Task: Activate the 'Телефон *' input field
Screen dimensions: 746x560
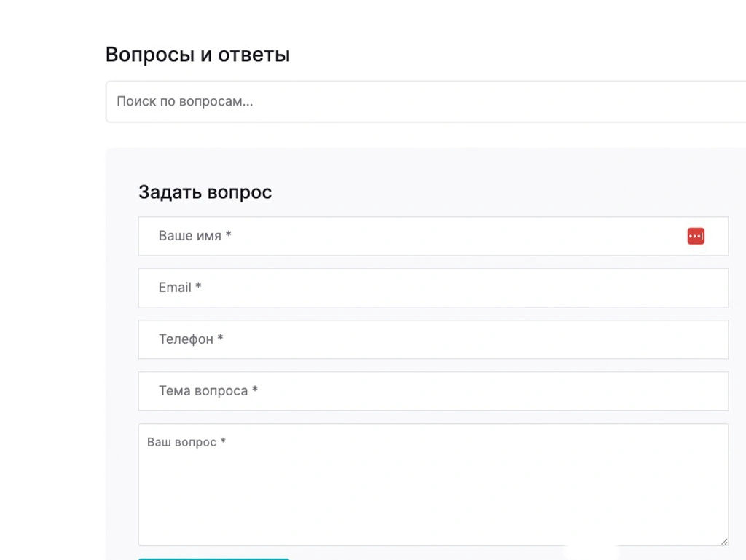Action: pyautogui.click(x=433, y=339)
